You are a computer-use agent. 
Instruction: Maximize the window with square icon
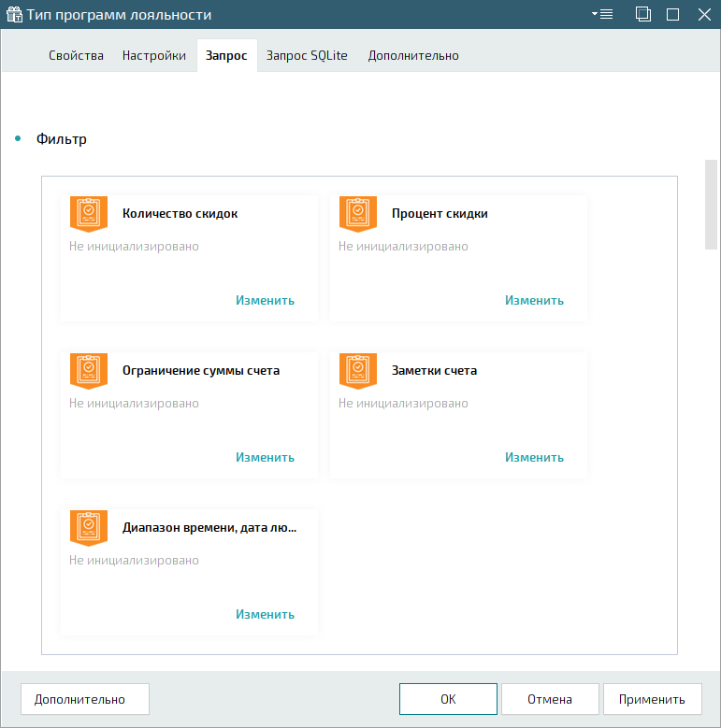coord(672,15)
